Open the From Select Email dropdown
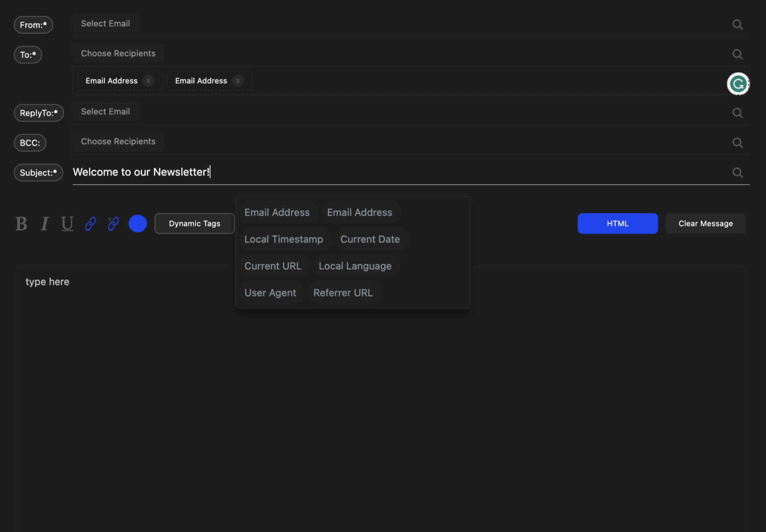766x532 pixels. tap(105, 24)
